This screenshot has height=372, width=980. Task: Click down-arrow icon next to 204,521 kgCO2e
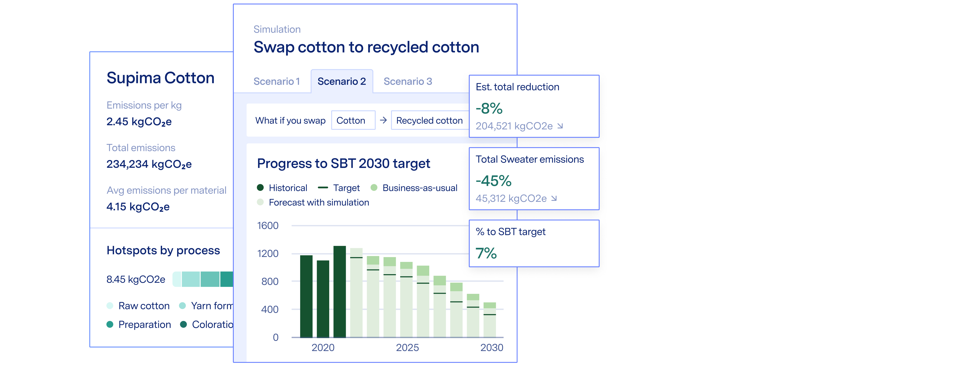[x=560, y=126]
